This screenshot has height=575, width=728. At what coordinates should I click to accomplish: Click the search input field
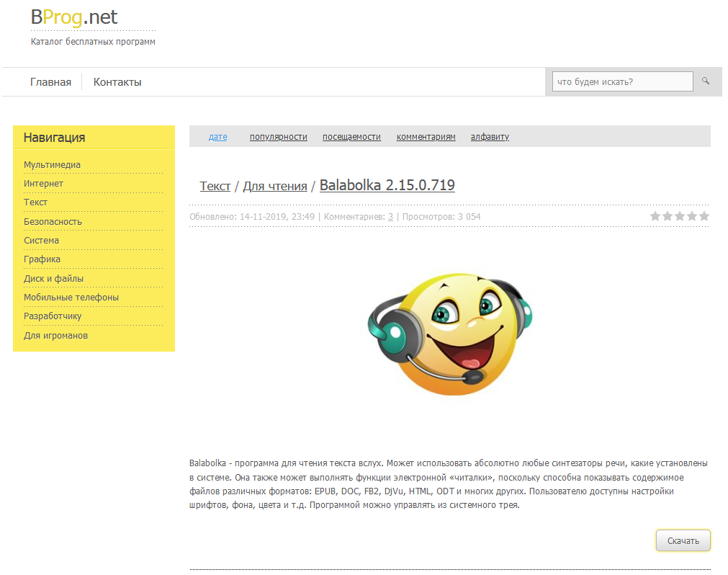621,81
